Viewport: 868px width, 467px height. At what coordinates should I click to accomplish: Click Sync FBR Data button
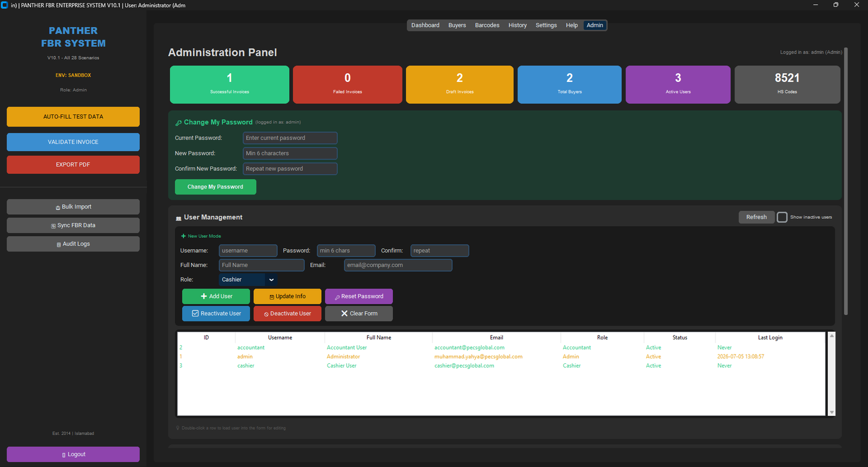[73, 225]
